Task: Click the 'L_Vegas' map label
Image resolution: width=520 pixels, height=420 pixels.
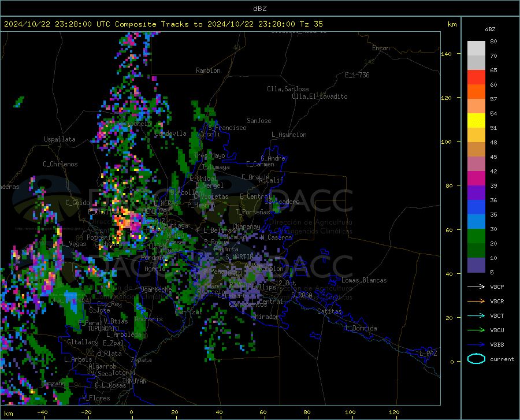Action: 75,244
